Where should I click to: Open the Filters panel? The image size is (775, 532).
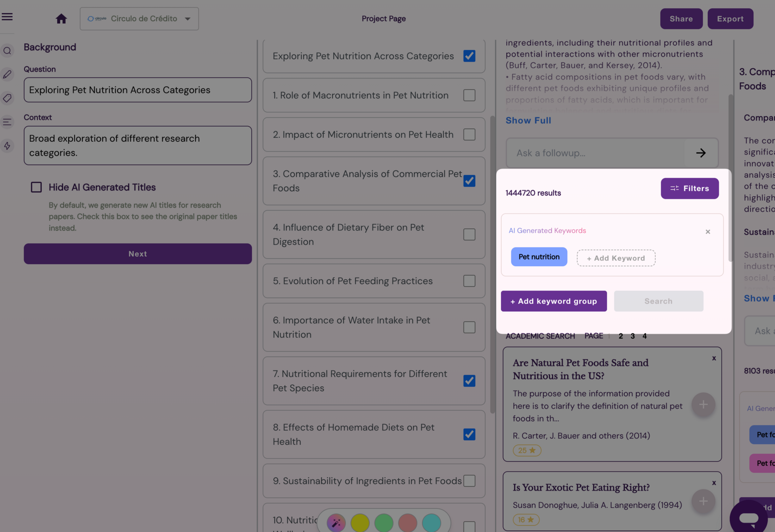(x=690, y=188)
